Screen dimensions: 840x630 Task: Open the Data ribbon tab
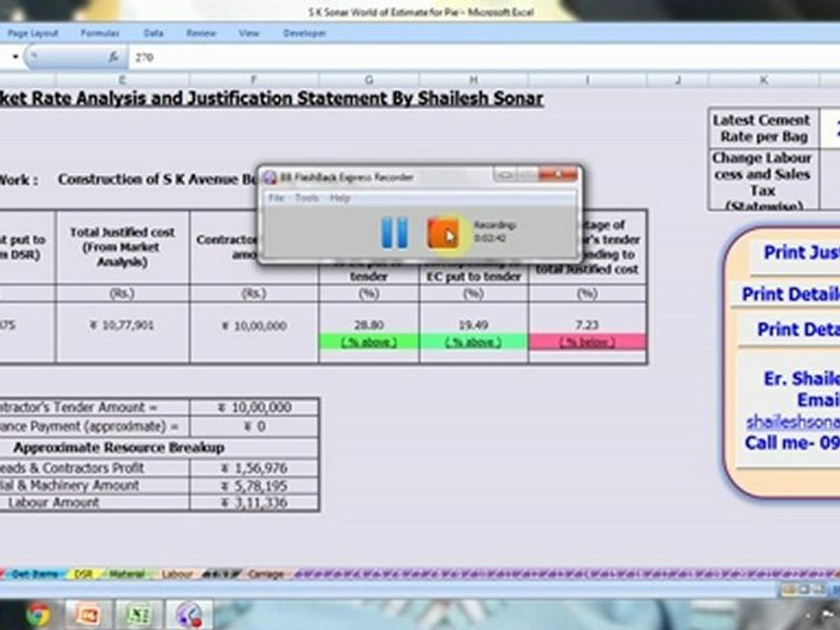click(x=153, y=33)
